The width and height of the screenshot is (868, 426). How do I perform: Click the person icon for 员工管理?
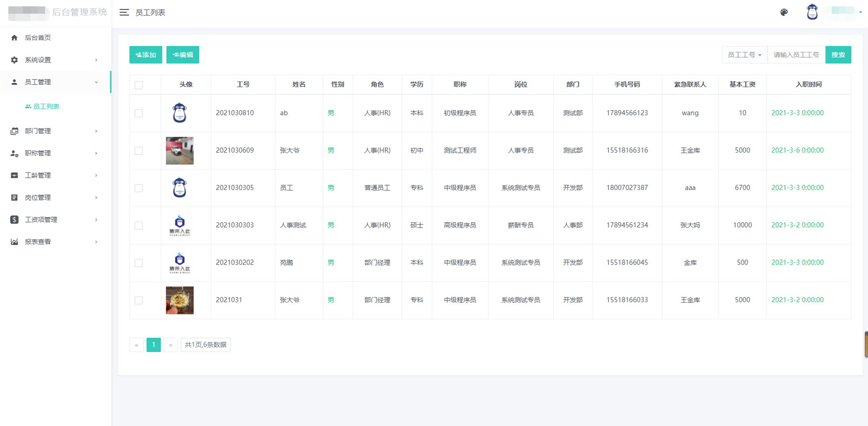point(14,82)
